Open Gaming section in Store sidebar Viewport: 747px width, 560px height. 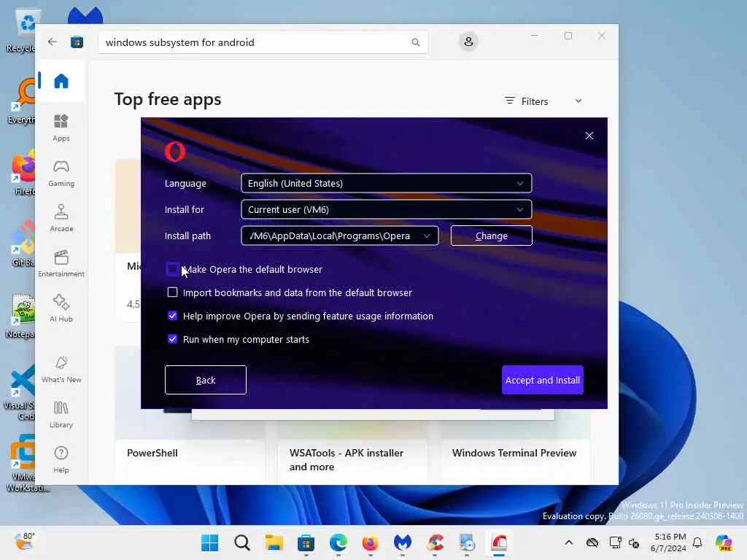point(61,174)
